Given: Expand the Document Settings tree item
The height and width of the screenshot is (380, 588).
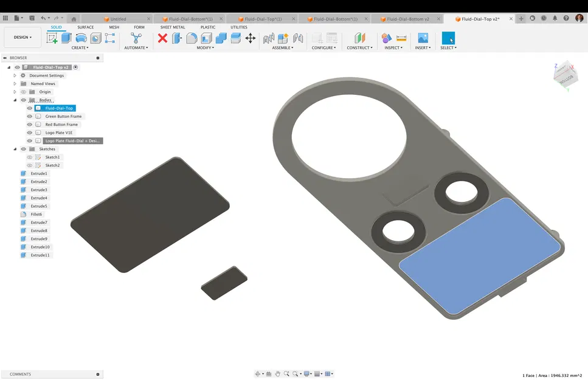Looking at the screenshot, I should 15,75.
